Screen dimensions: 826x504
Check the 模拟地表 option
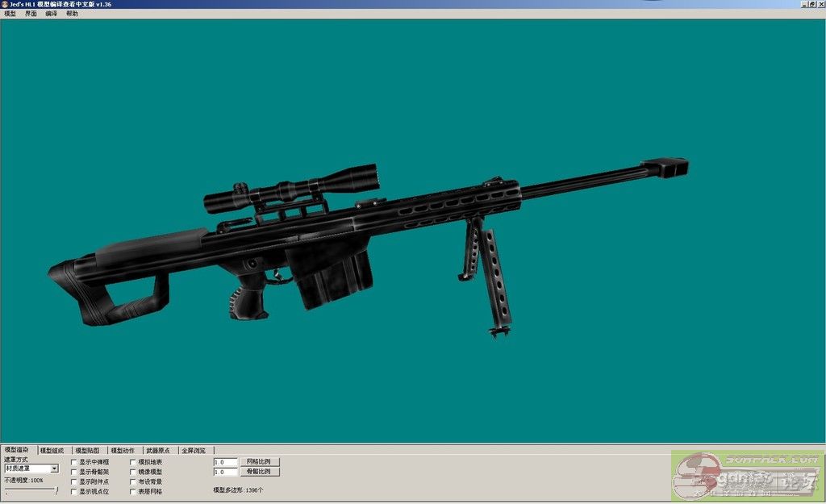(133, 462)
